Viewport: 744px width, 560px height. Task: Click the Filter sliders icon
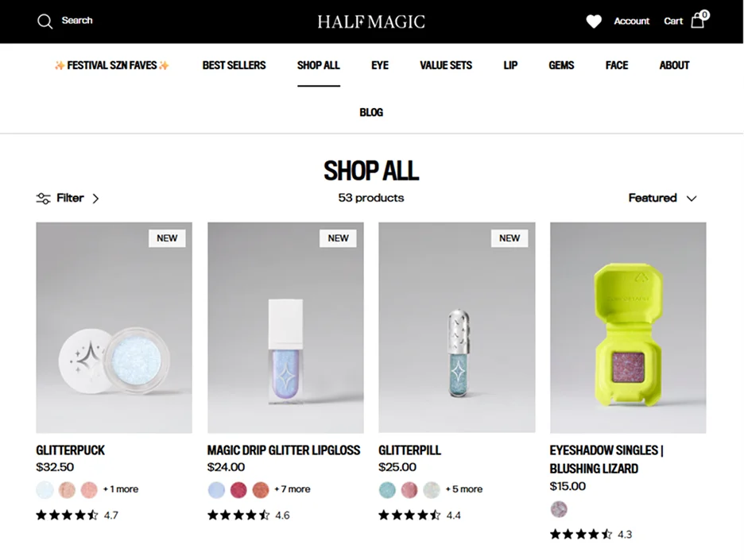[43, 199]
